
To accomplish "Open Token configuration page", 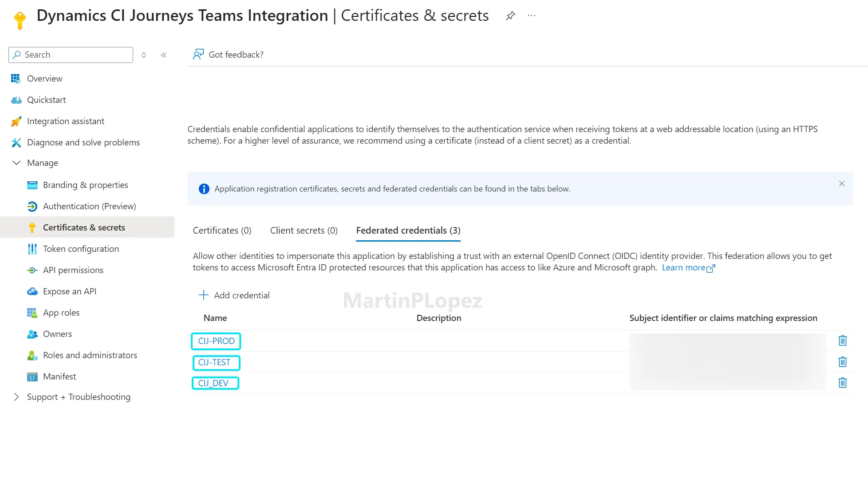I will pyautogui.click(x=81, y=249).
